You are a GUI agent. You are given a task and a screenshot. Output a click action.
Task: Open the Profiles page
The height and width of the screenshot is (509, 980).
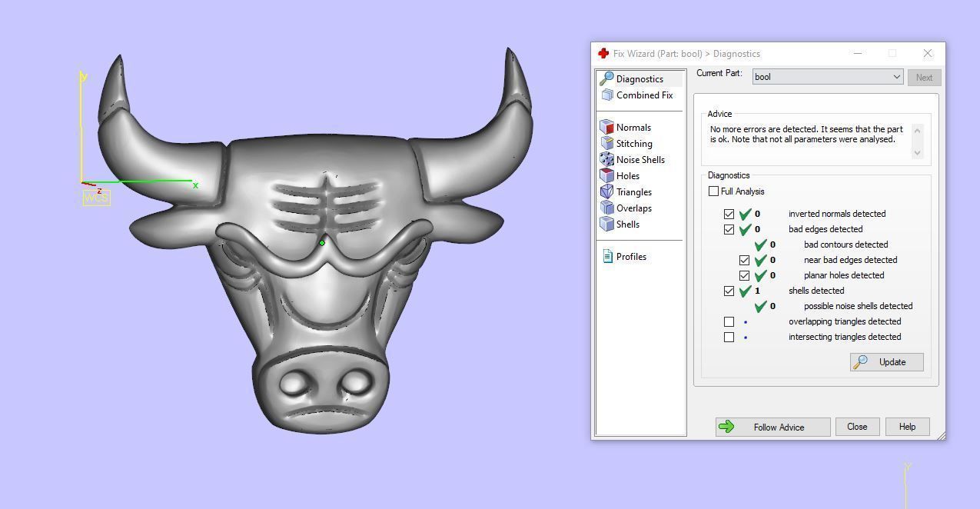[x=631, y=257]
